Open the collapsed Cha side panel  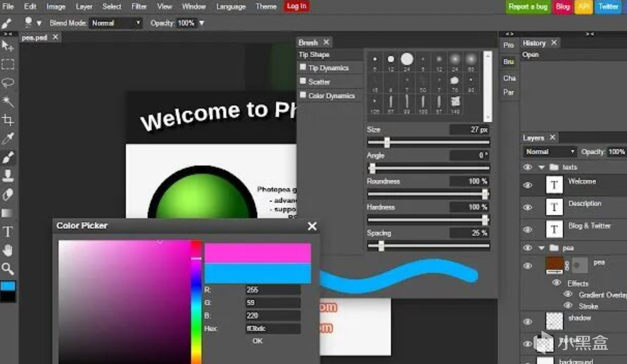coord(509,78)
